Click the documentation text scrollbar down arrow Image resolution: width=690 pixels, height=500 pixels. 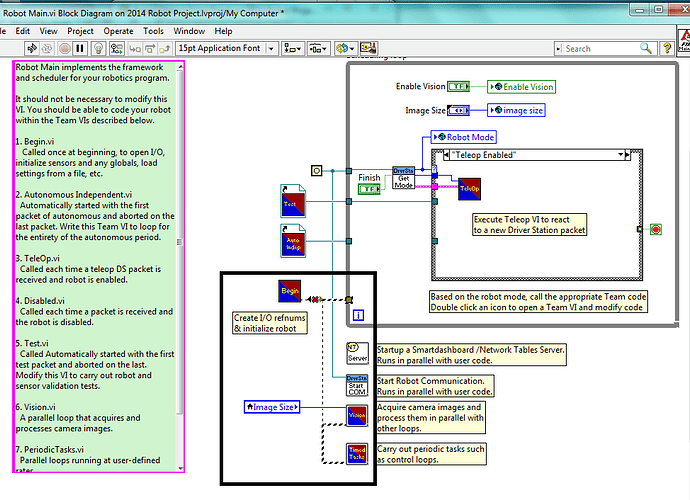pyautogui.click(x=180, y=468)
